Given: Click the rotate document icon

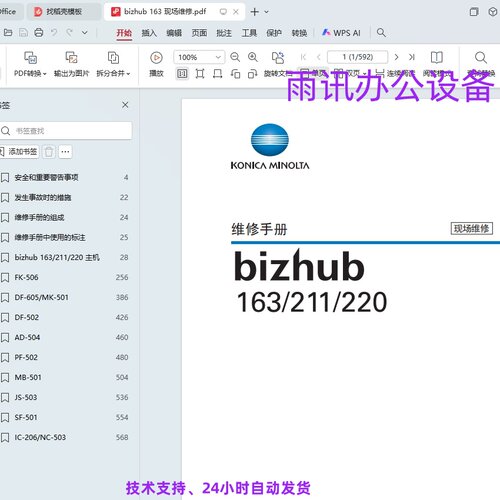Looking at the screenshot, I should (278, 58).
